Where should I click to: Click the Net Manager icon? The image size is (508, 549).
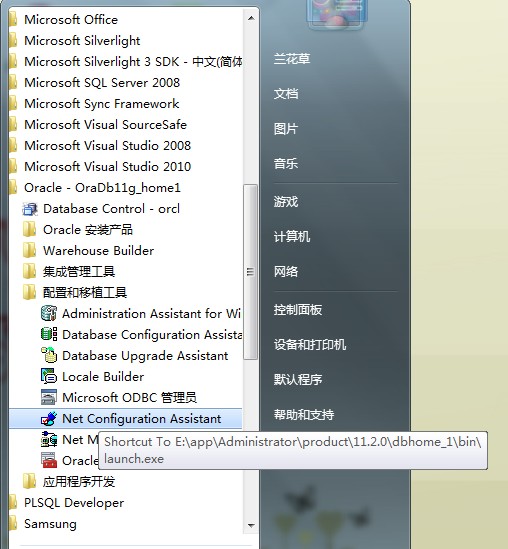pos(49,439)
